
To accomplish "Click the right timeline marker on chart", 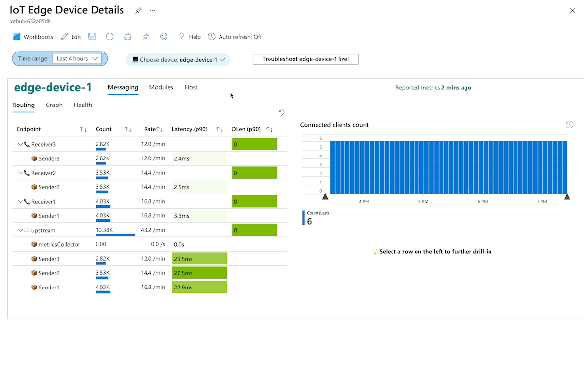I will coord(567,197).
